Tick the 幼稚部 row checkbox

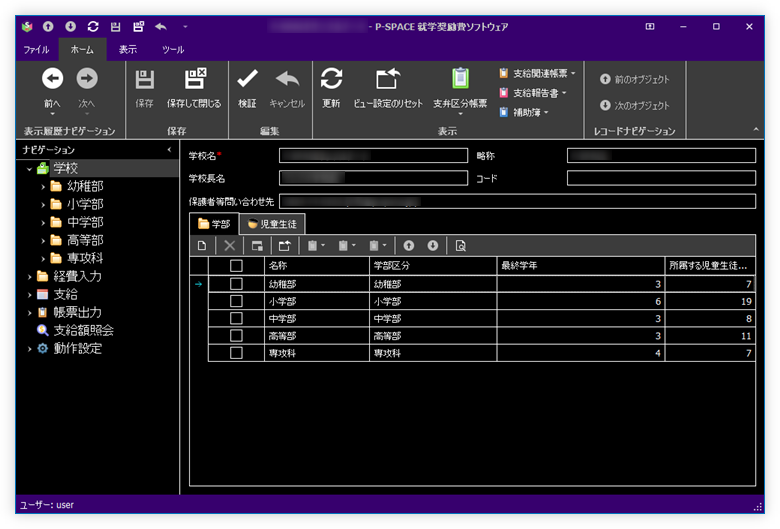coord(236,284)
